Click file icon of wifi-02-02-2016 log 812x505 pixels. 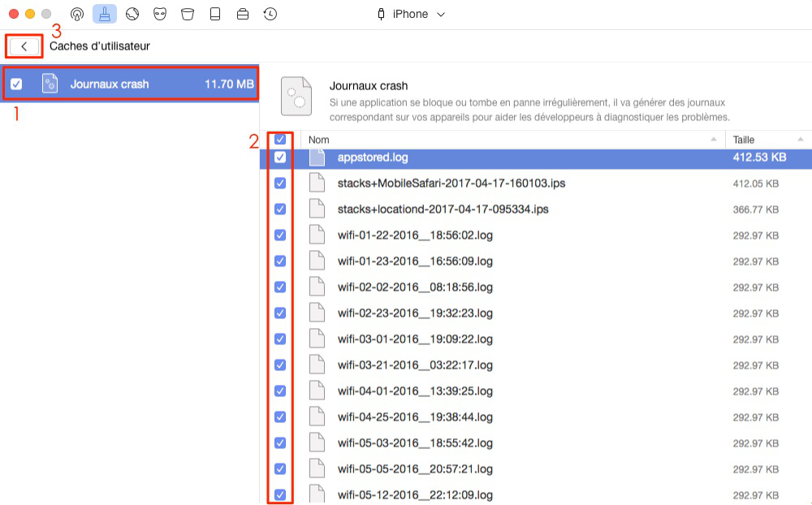point(317,287)
